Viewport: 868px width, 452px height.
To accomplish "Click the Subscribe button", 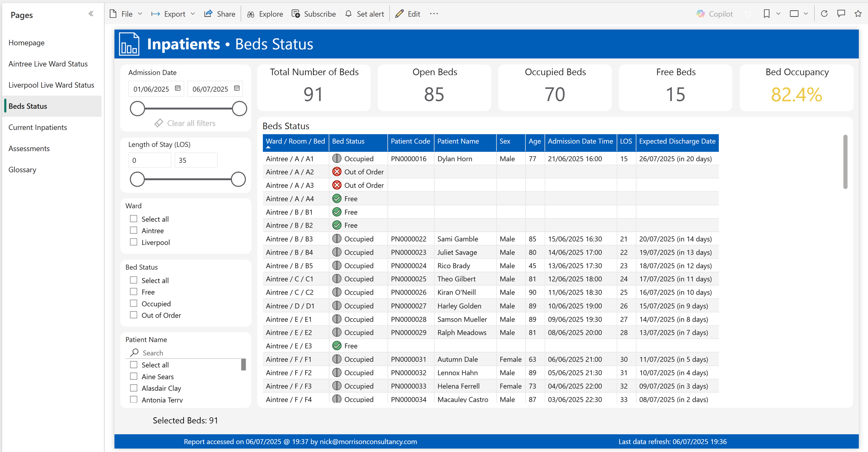I will click(x=314, y=14).
